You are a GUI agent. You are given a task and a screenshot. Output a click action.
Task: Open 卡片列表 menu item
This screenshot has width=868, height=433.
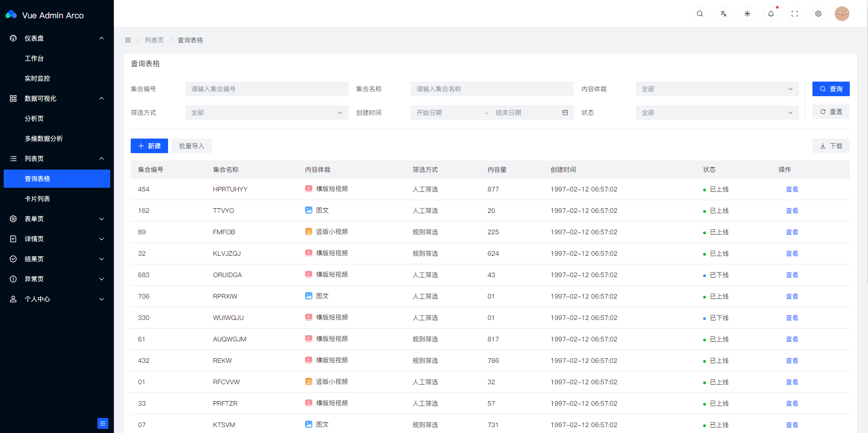point(57,199)
